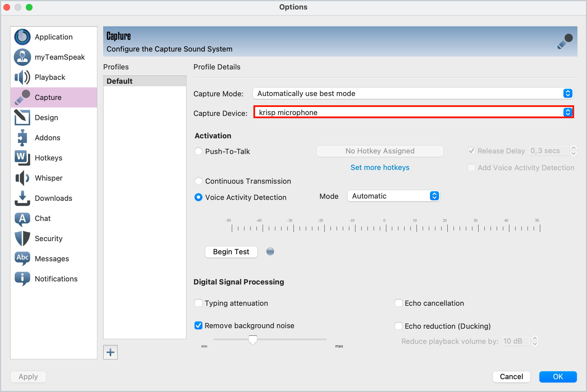The image size is (587, 392).
Task: Click the Set more hotkeys link
Action: 380,167
